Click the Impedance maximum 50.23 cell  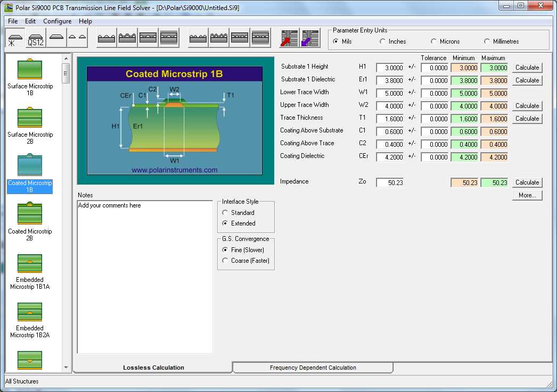[x=494, y=182]
